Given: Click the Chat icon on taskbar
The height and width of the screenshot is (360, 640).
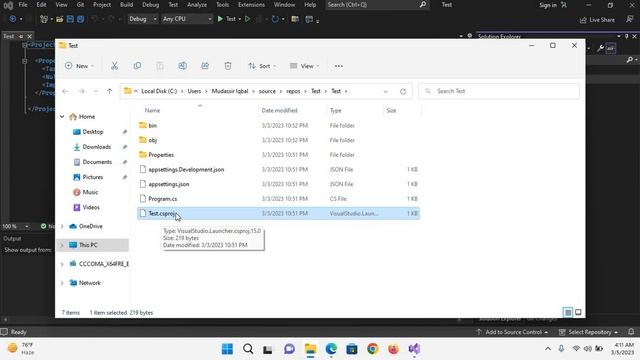Looking at the screenshot, I should click(x=289, y=349).
